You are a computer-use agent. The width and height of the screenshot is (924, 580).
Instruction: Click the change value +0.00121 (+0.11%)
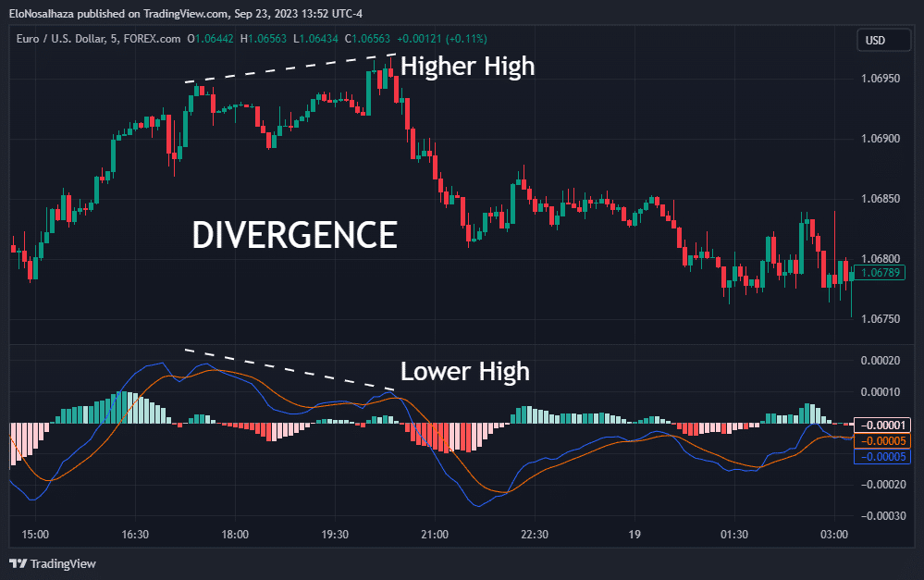coord(442,39)
